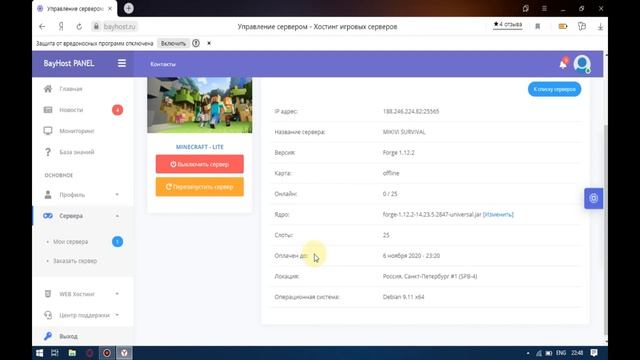This screenshot has height=360, width=640.
Task: Click the 22:48 taskbar clock
Action: tap(577, 353)
